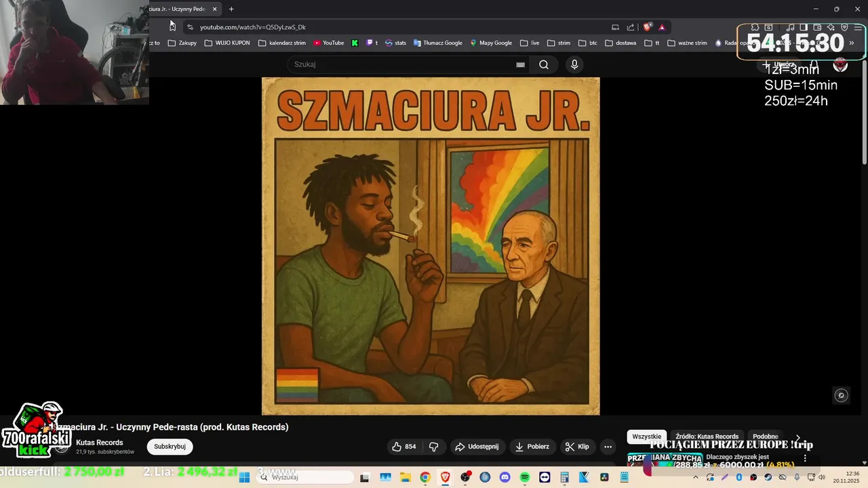Open the YouTube bookmark
Image resolution: width=868 pixels, height=488 pixels.
coord(329,43)
